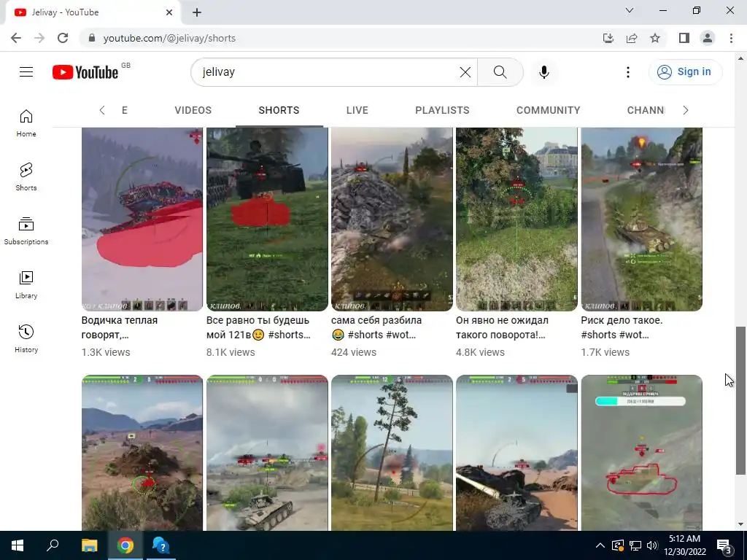Open Subscriptions in the sidebar
The width and height of the screenshot is (747, 560).
(26, 231)
